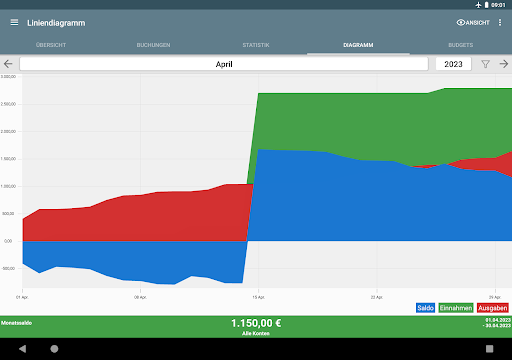The height and width of the screenshot is (360, 512).
Task: Tap the date range 01.04.2023 - 30.04.2023
Action: (497, 323)
